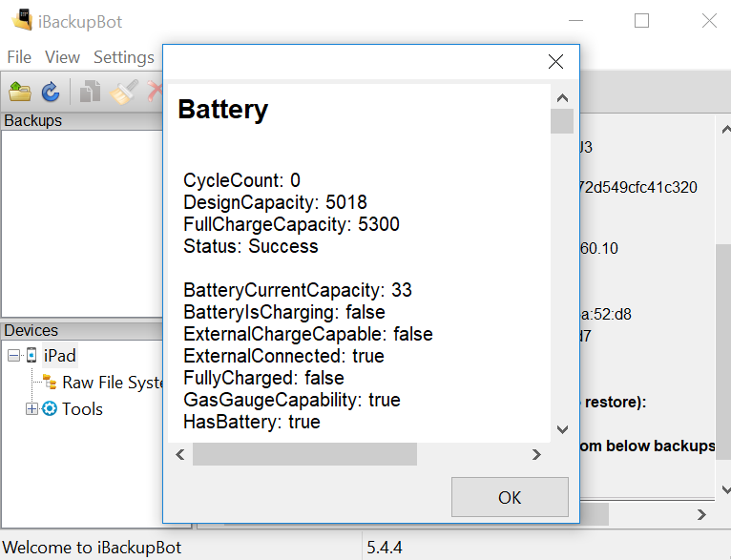This screenshot has width=731, height=560.
Task: Expand the Tools node in Devices tree
Action: pos(31,409)
